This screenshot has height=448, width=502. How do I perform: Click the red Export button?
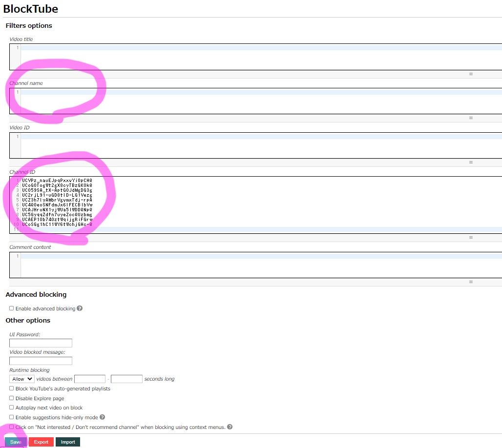click(41, 442)
